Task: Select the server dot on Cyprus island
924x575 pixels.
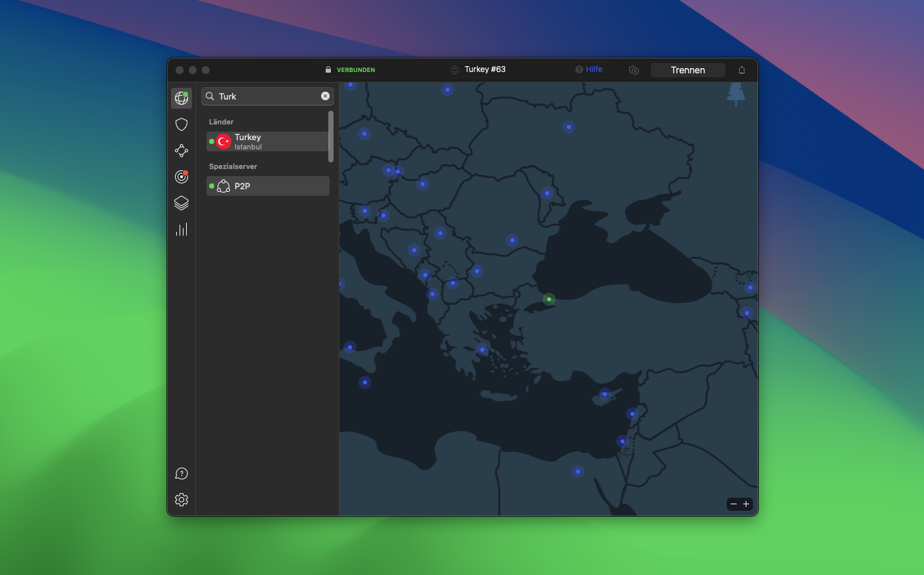Action: pyautogui.click(x=605, y=394)
